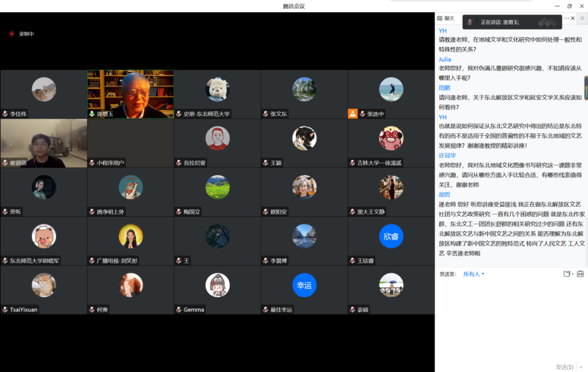Click green microphone icon of speaker 逄增玉
Viewport: 588px width, 372px height.
(92, 114)
